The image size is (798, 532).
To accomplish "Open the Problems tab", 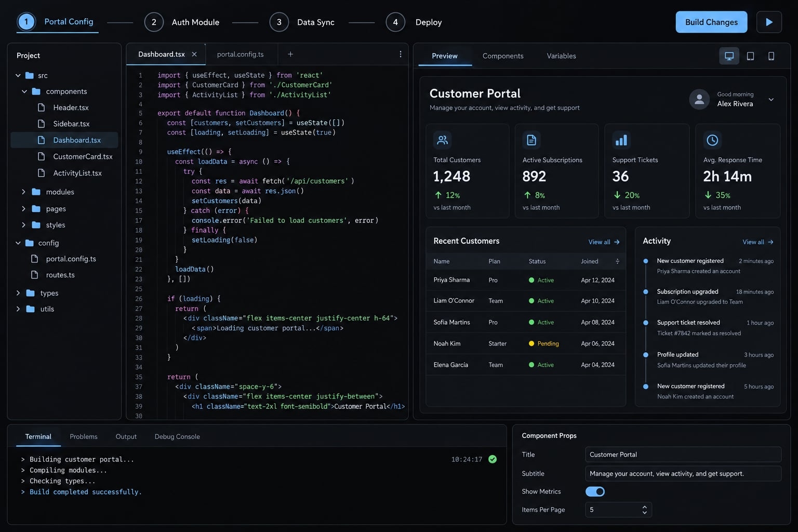I will click(84, 436).
